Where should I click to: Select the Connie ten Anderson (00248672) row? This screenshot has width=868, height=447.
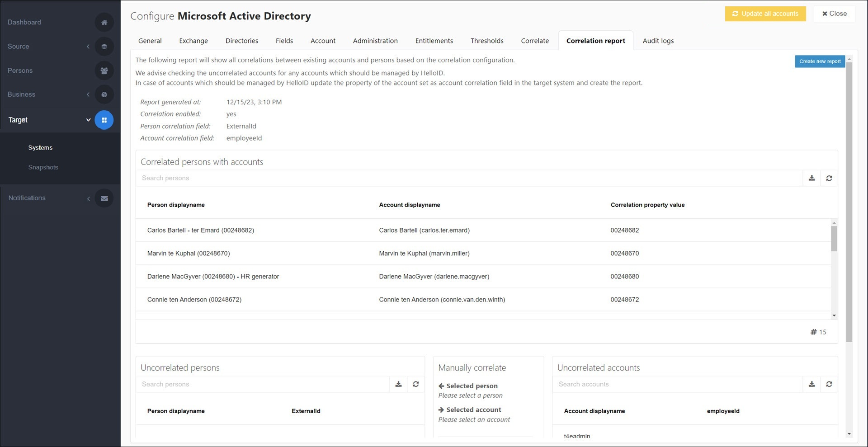point(483,299)
